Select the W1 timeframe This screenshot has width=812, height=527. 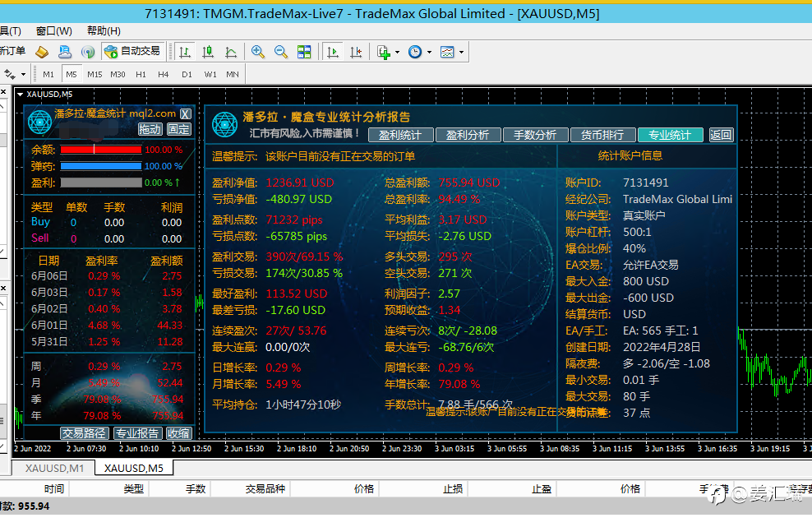tap(210, 75)
